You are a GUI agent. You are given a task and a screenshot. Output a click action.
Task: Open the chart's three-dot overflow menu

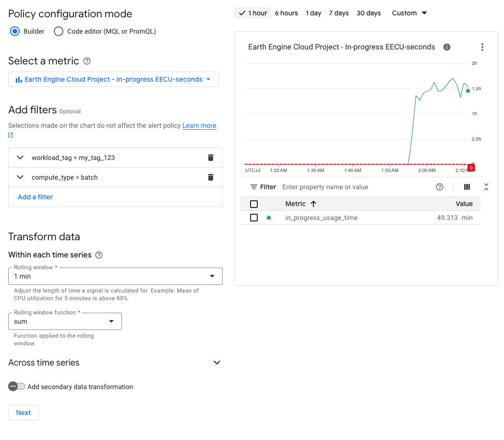point(482,47)
